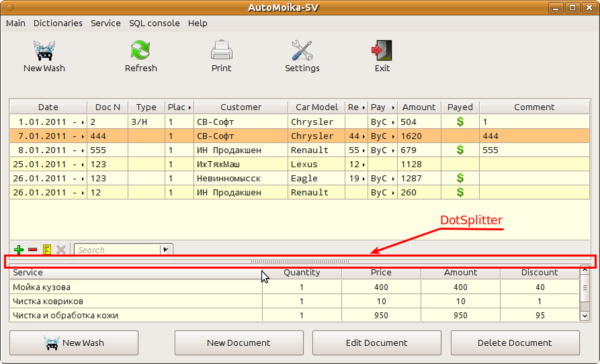Click the red minus remove record icon
This screenshot has height=364, width=600.
(33, 250)
